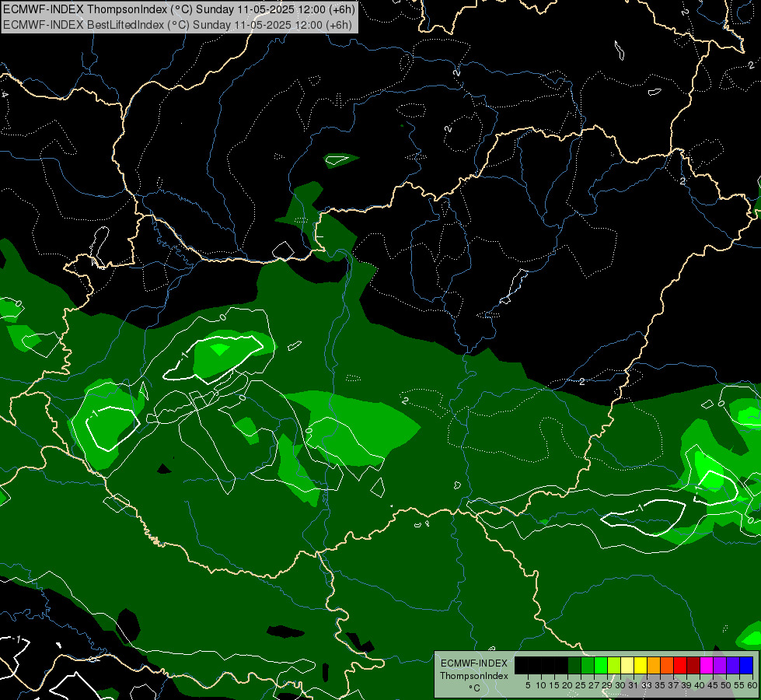Click the legend's ECMWF-INDEX label

click(x=474, y=663)
